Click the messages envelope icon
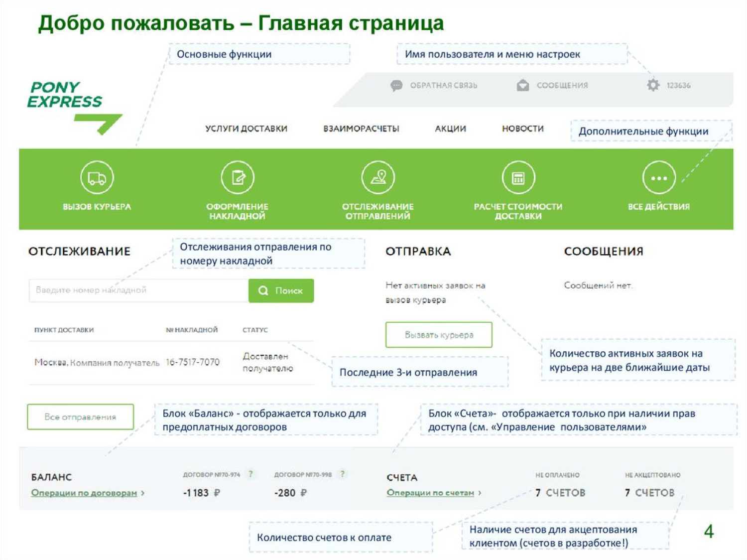 pos(523,86)
